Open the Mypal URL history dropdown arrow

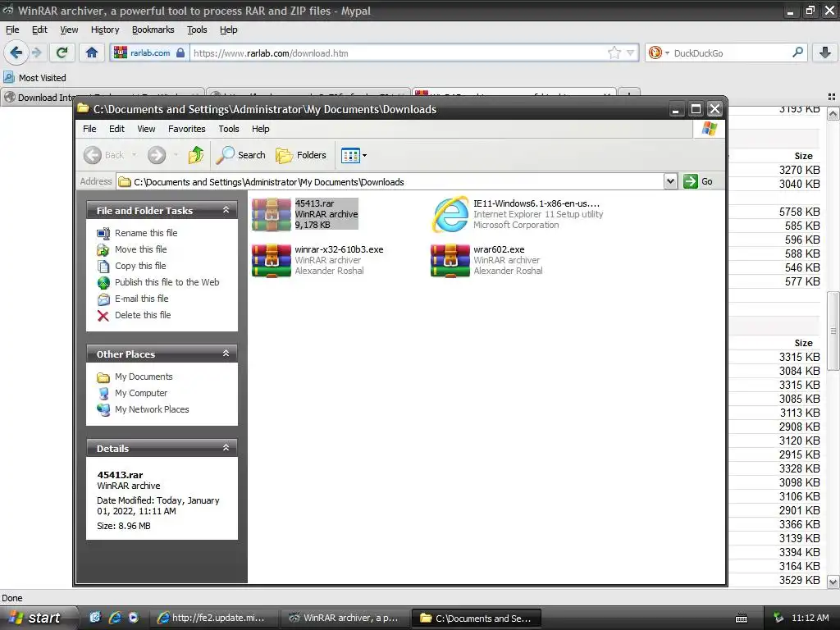point(631,53)
